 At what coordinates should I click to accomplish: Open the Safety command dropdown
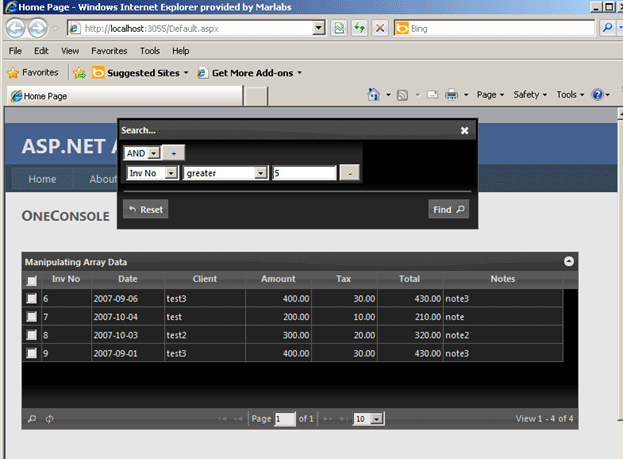[x=530, y=95]
